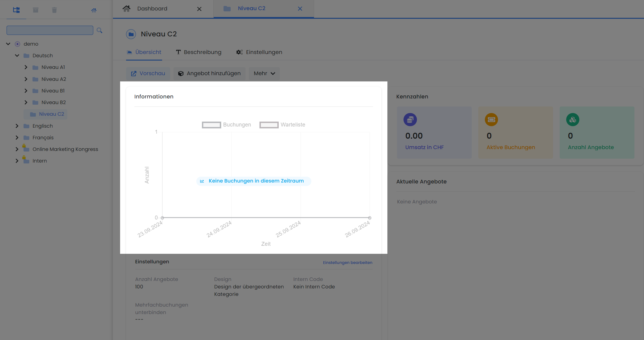The height and width of the screenshot is (340, 644).
Task: Toggle the Buchungen chart legend
Action: click(226, 125)
